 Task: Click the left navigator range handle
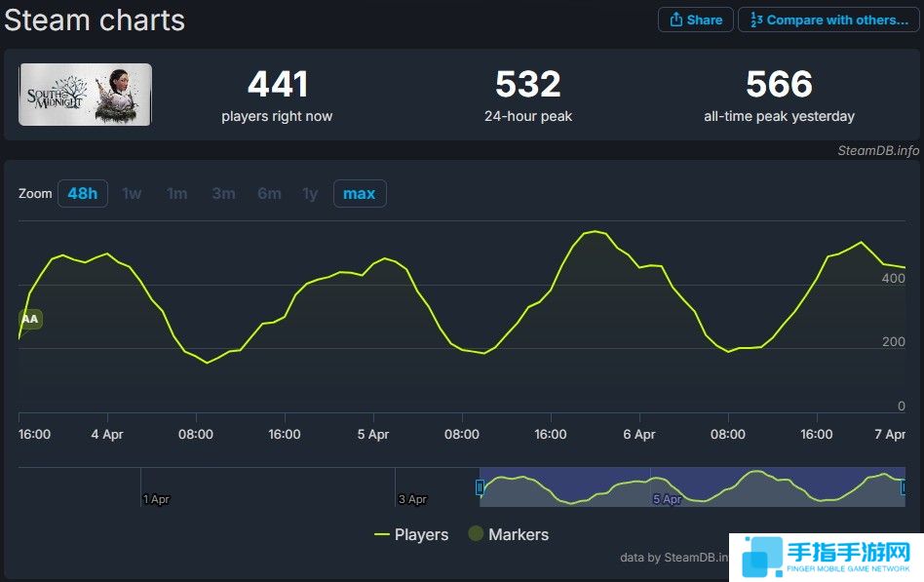tap(480, 487)
